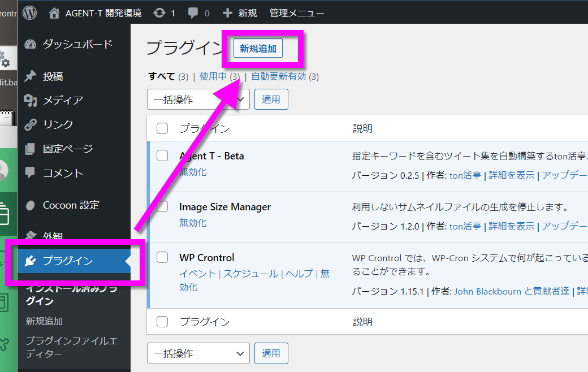Click the comments bubble icon in admin bar
The image size is (588, 372).
[x=193, y=12]
